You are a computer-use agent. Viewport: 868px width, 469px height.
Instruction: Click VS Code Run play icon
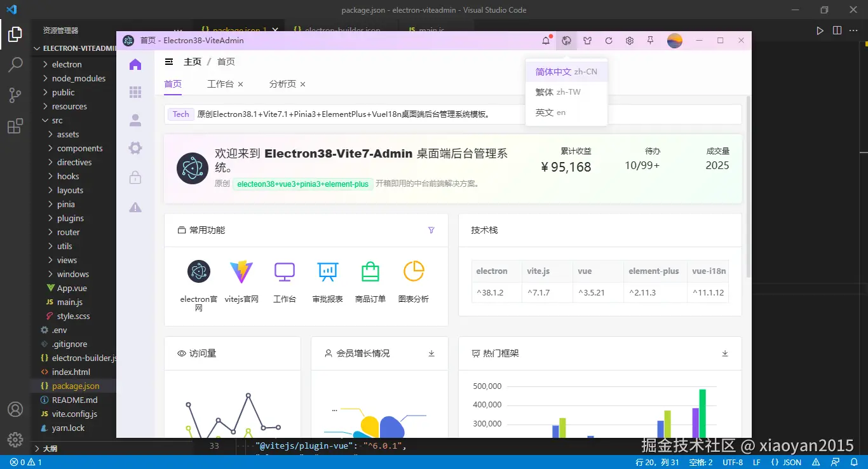(x=820, y=31)
